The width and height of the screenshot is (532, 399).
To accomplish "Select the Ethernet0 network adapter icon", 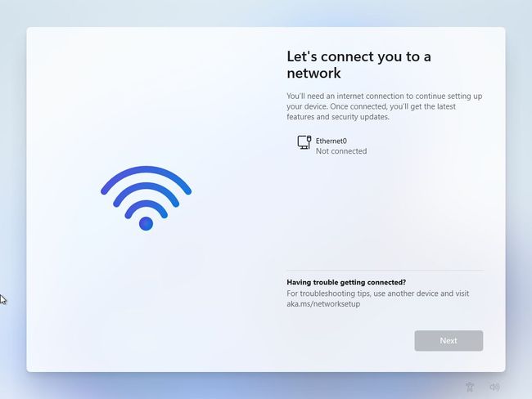I will coord(304,142).
